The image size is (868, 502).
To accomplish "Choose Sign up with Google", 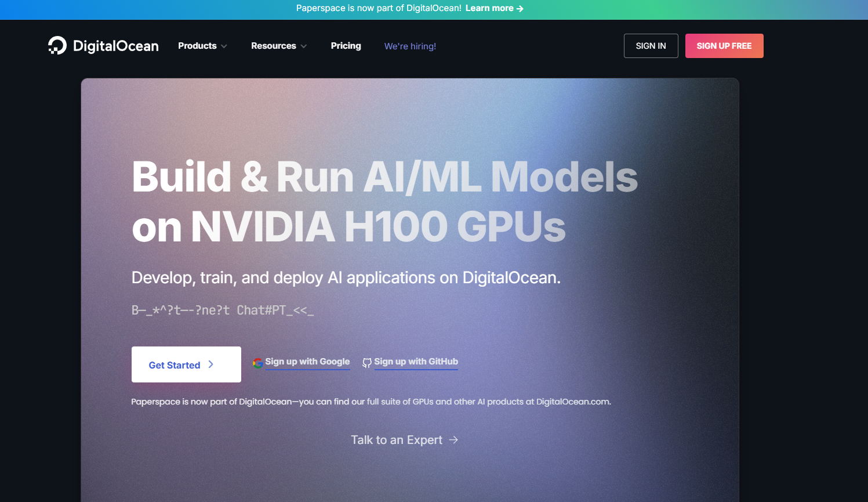I will 307,362.
